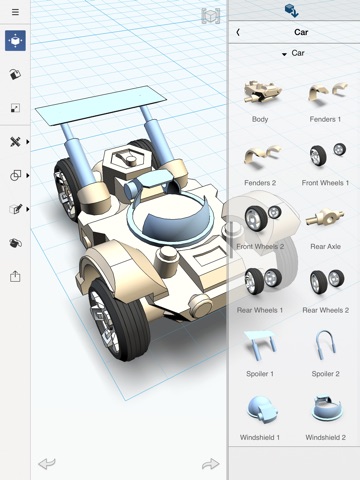Open the modify cube with pencil tool

click(15, 209)
